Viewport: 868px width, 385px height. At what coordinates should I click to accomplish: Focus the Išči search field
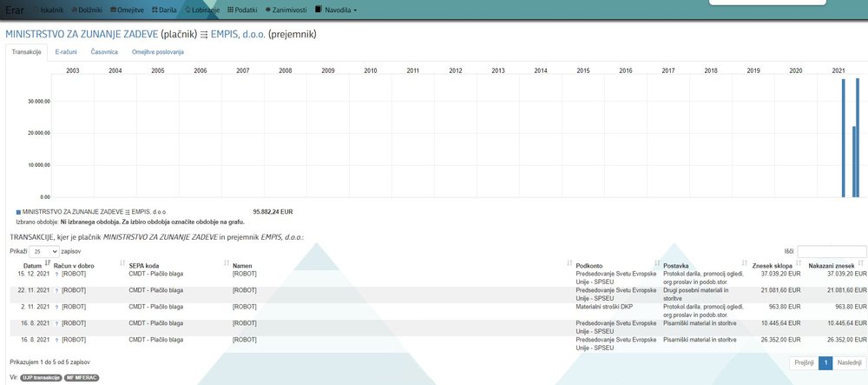(x=831, y=251)
